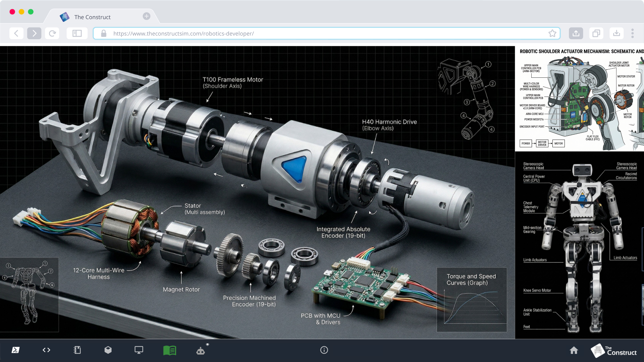Open the Torque and Speed Curves graph

[472, 299]
